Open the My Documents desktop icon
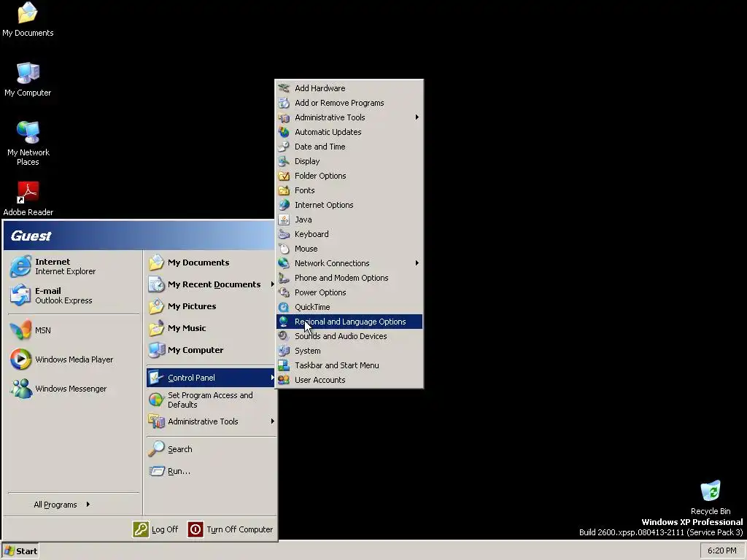The width and height of the screenshot is (747, 560). click(28, 20)
